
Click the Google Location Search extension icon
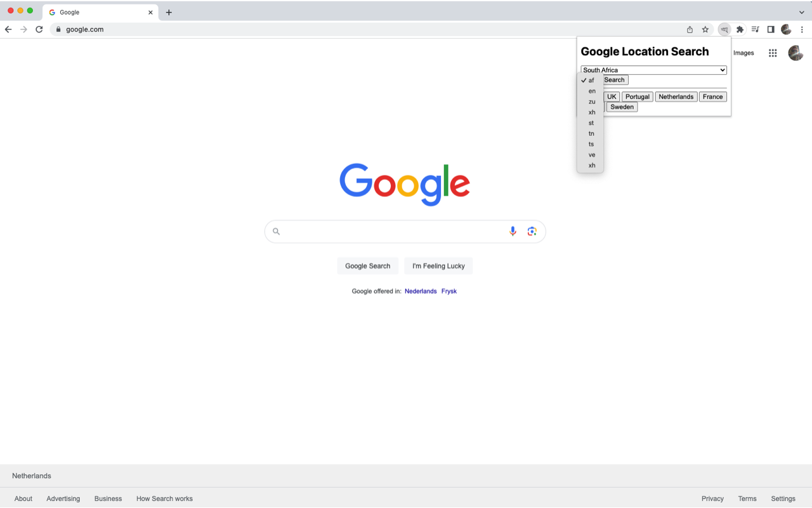(724, 29)
